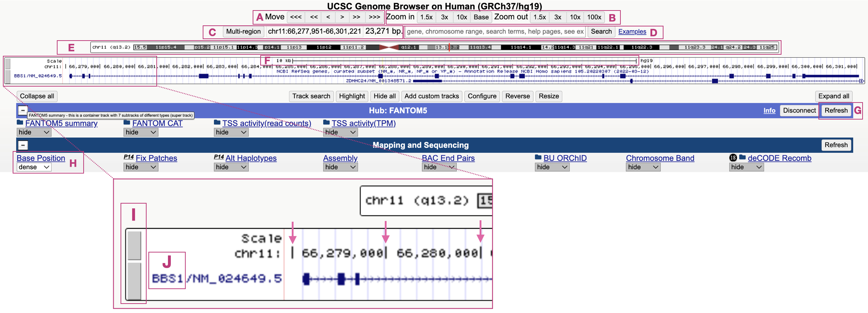
Task: Open FANTOM CAT visibility dropdown
Action: coord(140,132)
